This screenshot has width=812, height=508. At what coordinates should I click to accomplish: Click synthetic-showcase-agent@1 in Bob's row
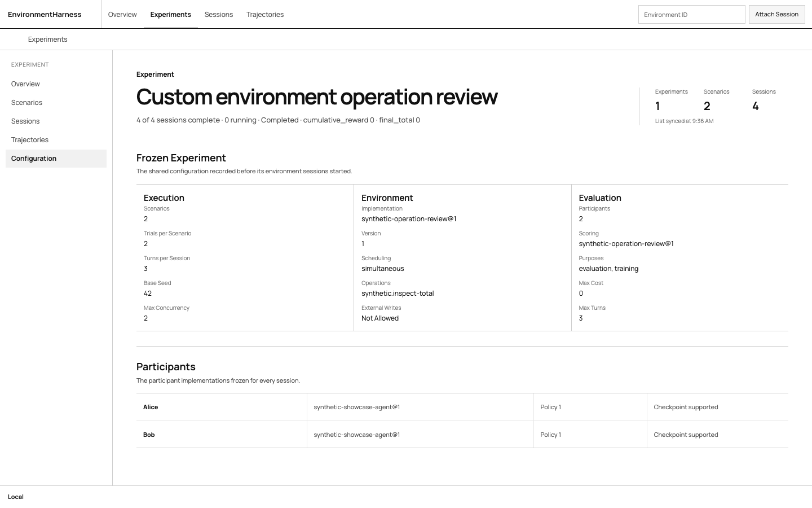pyautogui.click(x=357, y=435)
